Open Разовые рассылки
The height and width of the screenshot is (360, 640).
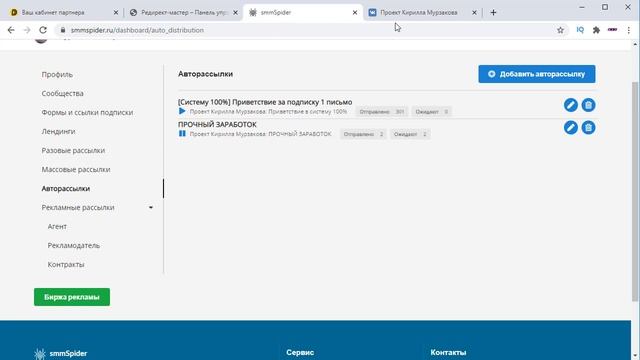[73, 150]
